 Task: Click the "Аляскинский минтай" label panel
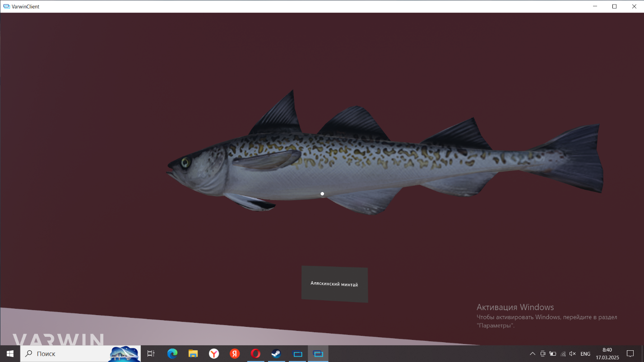coord(334,284)
